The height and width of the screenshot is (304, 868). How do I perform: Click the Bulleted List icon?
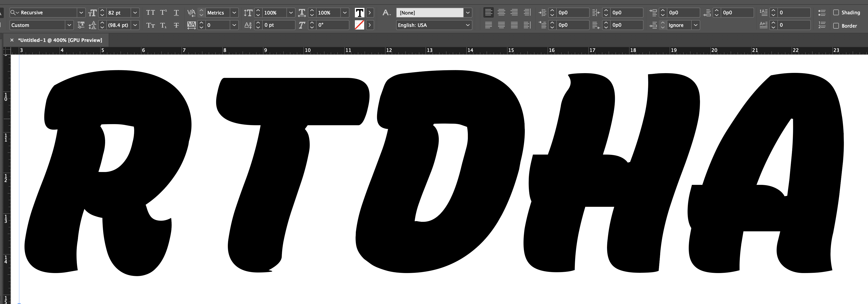click(x=822, y=13)
